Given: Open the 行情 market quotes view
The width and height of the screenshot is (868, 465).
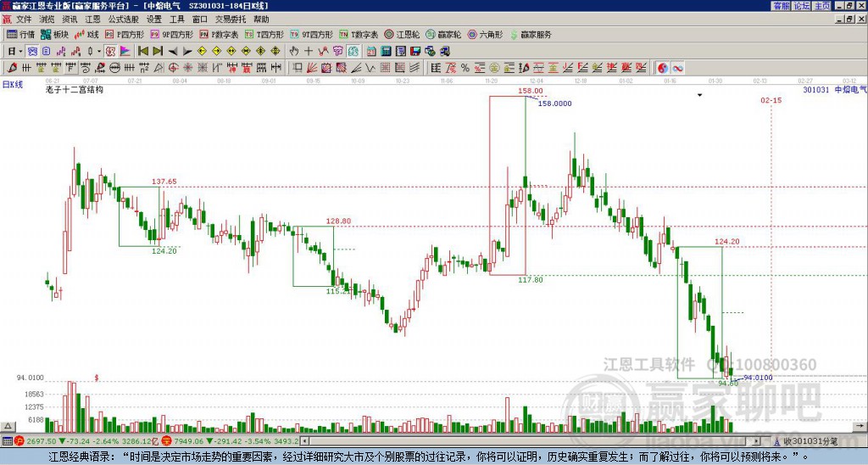Looking at the screenshot, I should (x=20, y=35).
